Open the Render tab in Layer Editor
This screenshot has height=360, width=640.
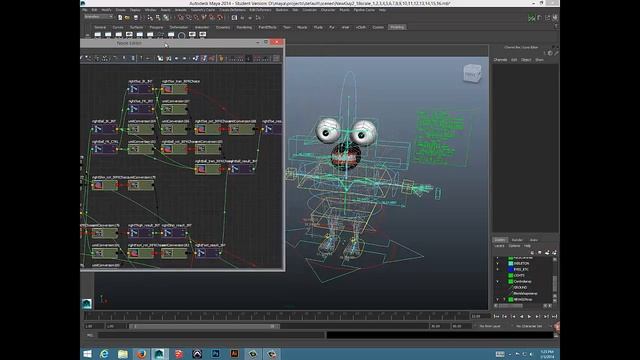coord(517,240)
